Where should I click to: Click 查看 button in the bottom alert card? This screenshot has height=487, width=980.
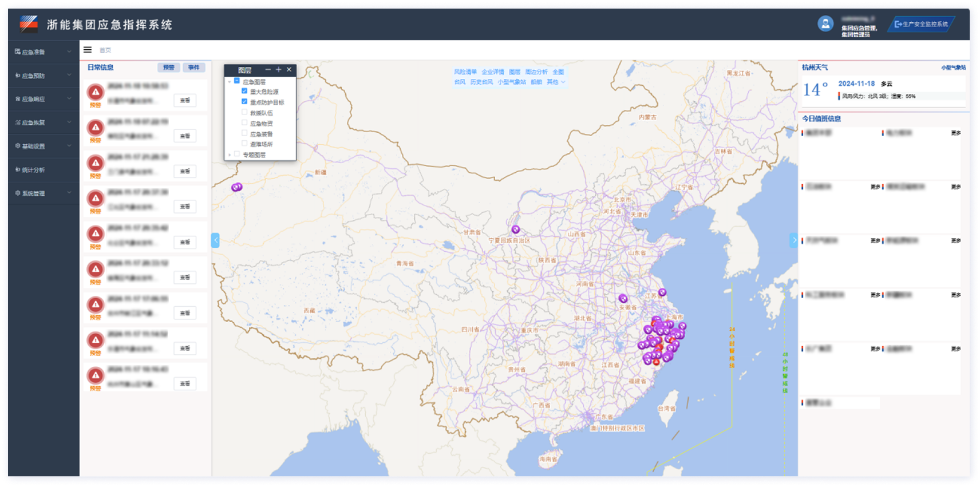point(185,383)
